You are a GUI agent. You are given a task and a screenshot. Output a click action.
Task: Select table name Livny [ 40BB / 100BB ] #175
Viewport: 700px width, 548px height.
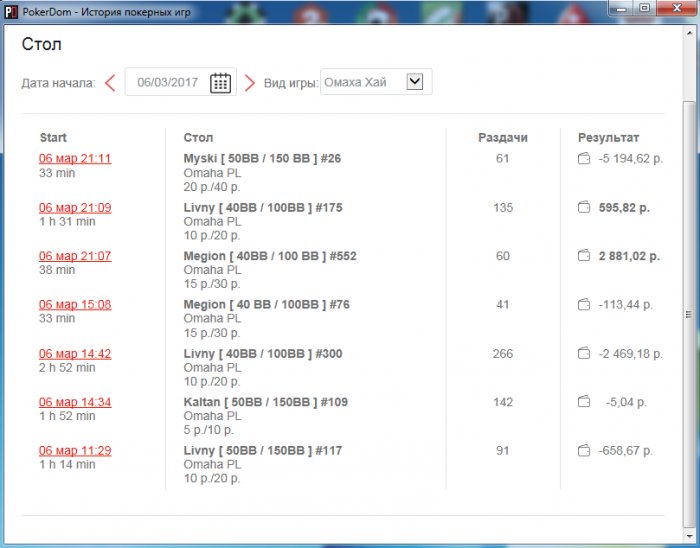(x=263, y=208)
